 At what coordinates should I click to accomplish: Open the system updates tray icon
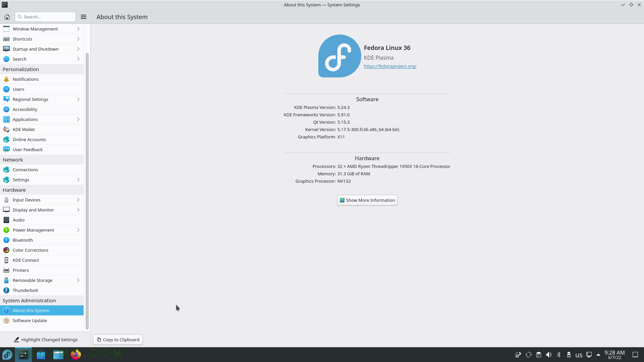[529, 355]
